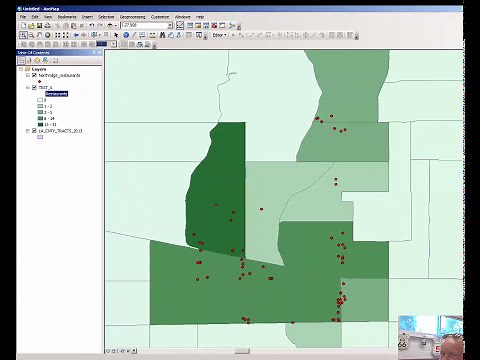
Task: Open the Bookmarks menu
Action: (x=67, y=17)
